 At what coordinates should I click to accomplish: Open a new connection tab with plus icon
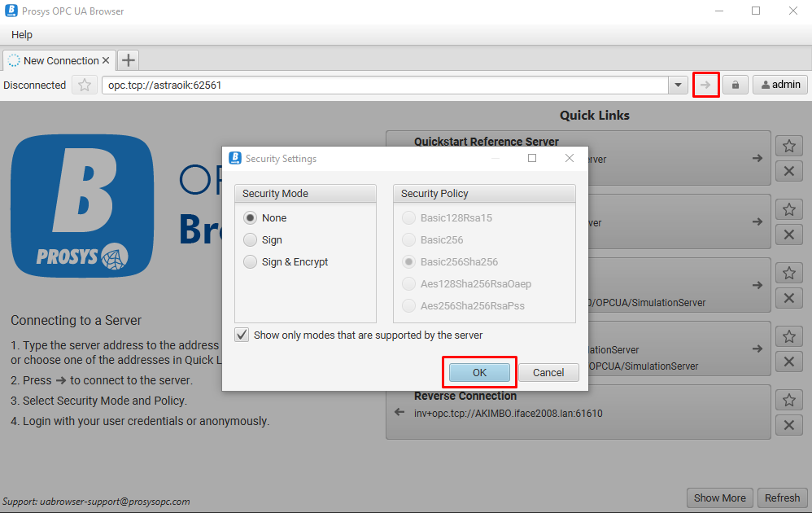[x=129, y=60]
